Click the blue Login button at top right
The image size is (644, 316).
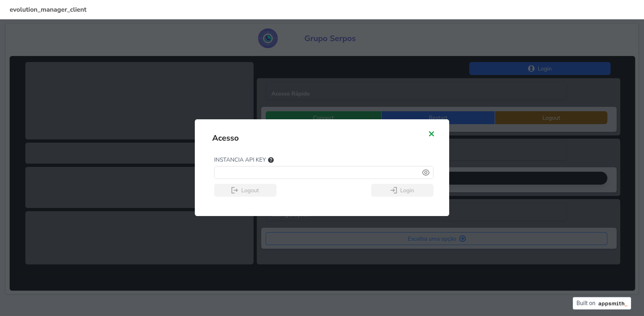[539, 69]
